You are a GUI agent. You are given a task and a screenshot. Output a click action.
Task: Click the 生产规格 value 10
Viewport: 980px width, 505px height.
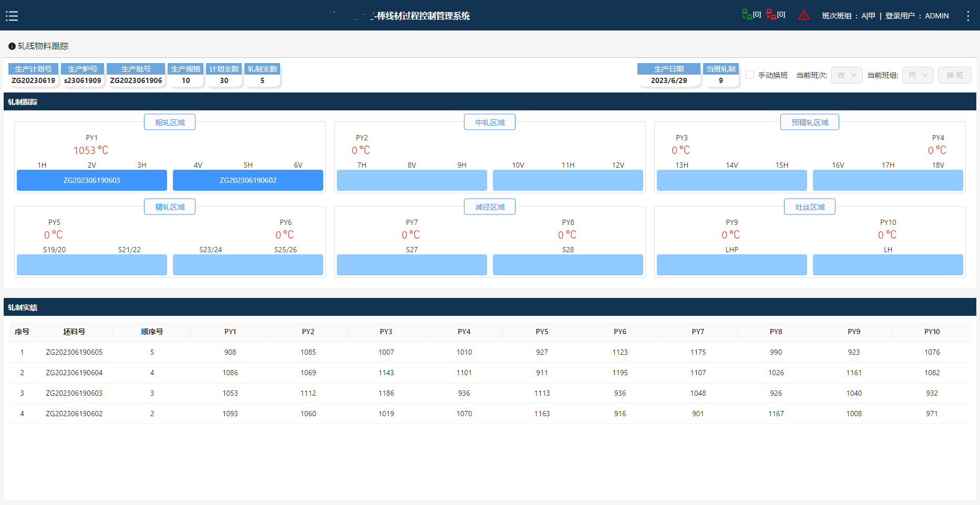coord(185,80)
